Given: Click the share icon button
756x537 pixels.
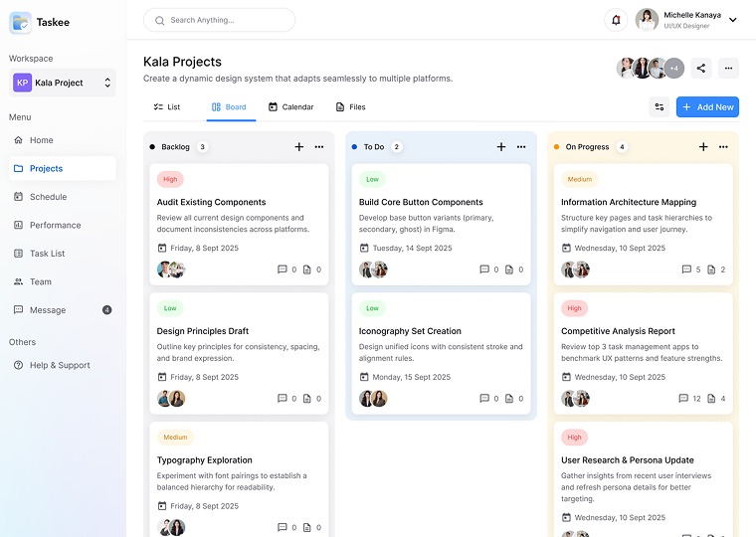Looking at the screenshot, I should coord(701,68).
